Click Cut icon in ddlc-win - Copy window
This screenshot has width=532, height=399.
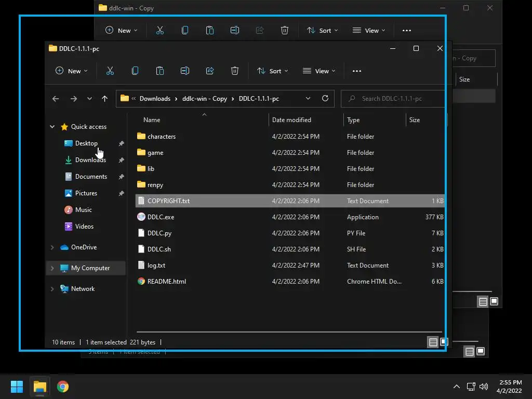tap(160, 30)
